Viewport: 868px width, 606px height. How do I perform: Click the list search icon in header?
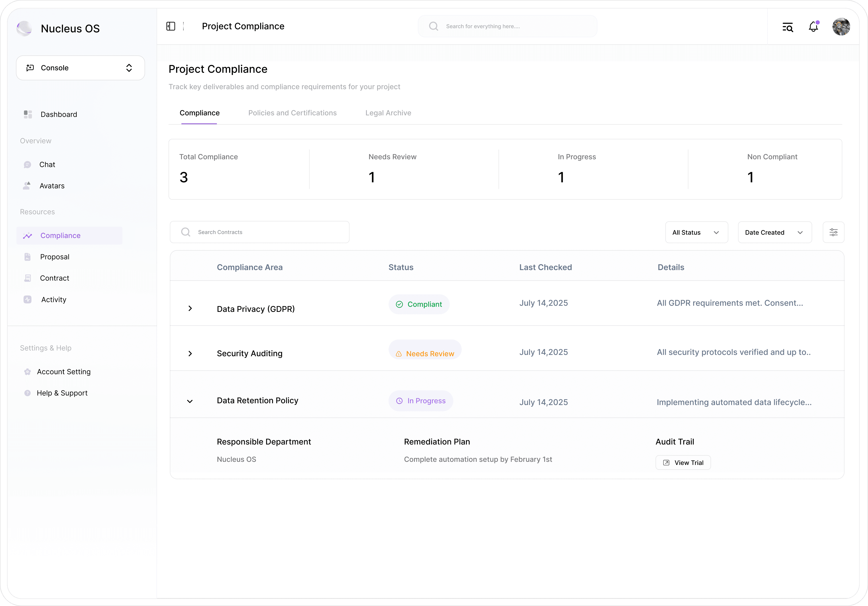(x=787, y=27)
